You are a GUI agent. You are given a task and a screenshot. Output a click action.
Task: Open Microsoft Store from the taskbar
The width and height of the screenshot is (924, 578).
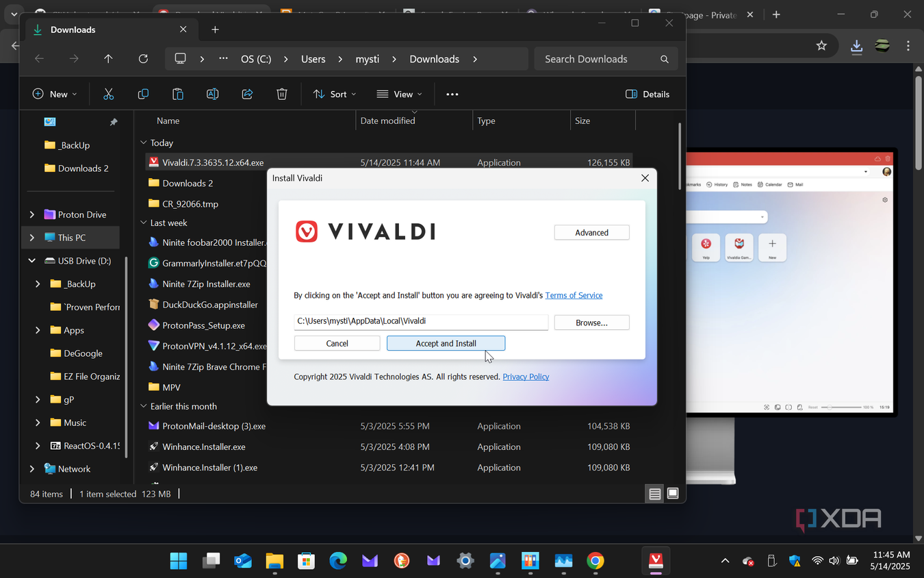[x=306, y=561]
